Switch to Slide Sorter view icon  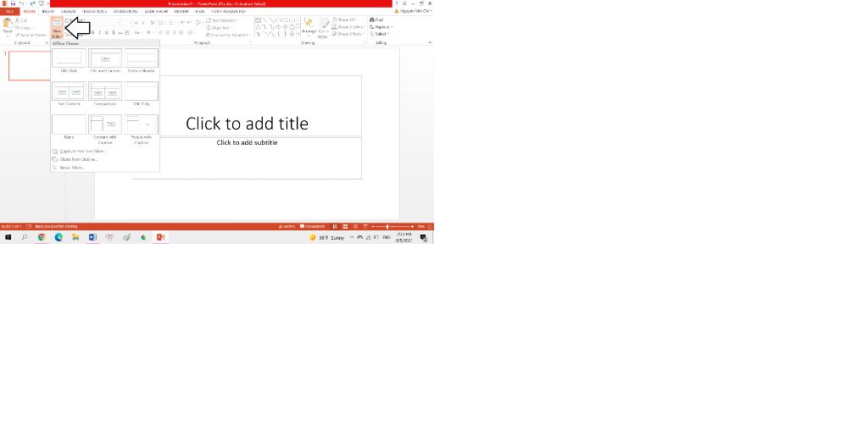[346, 227]
